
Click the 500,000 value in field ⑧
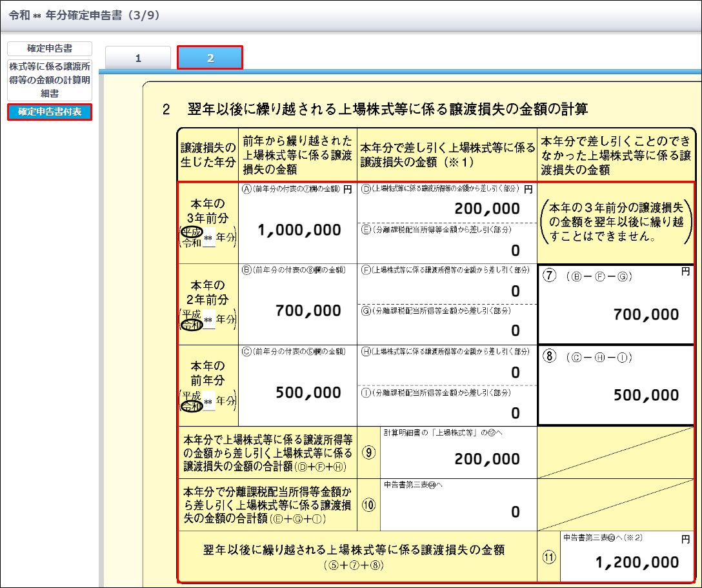[646, 396]
